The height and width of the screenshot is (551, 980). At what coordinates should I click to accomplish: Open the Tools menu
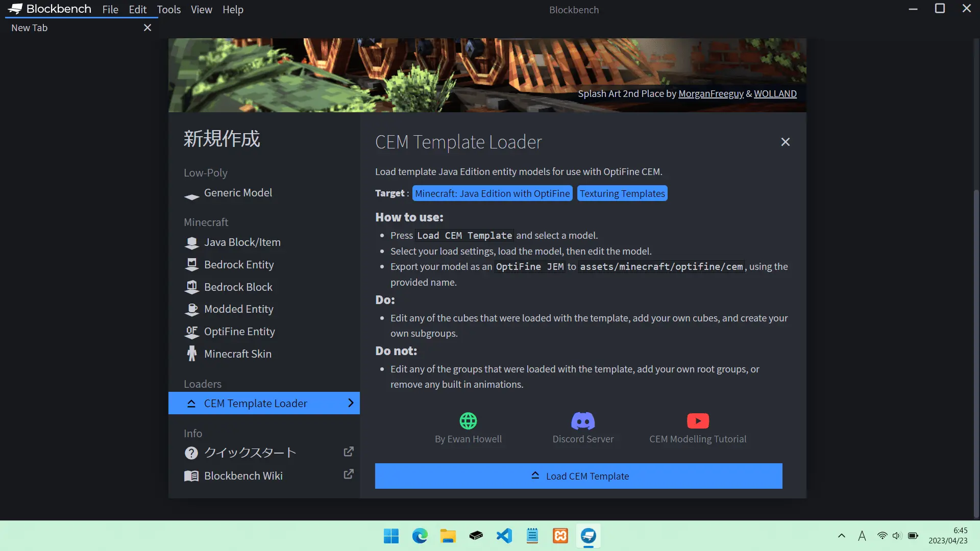tap(168, 10)
